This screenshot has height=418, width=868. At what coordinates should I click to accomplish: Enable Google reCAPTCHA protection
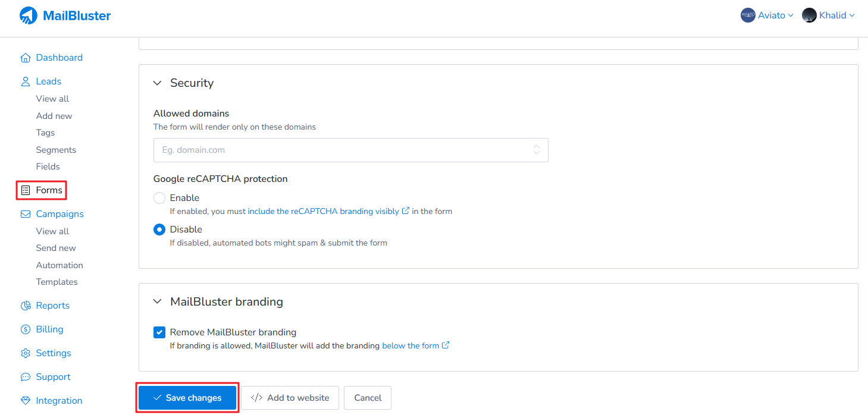[x=159, y=198]
